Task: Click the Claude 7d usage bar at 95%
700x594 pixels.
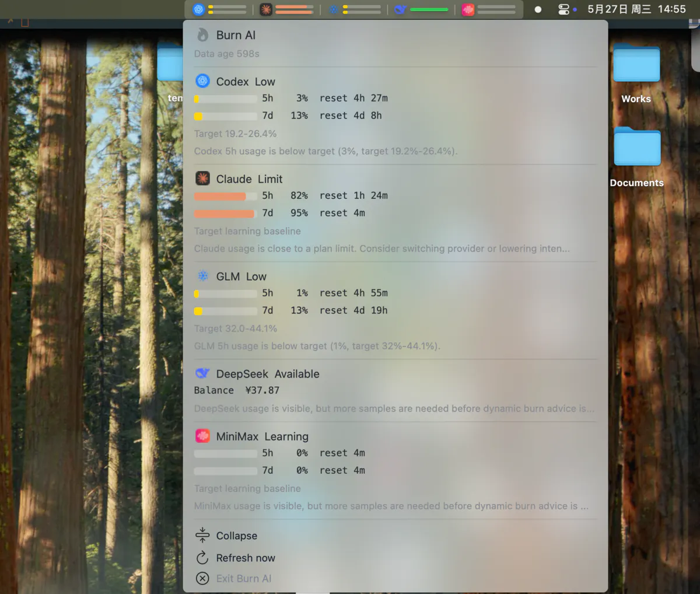Action: [x=225, y=214]
